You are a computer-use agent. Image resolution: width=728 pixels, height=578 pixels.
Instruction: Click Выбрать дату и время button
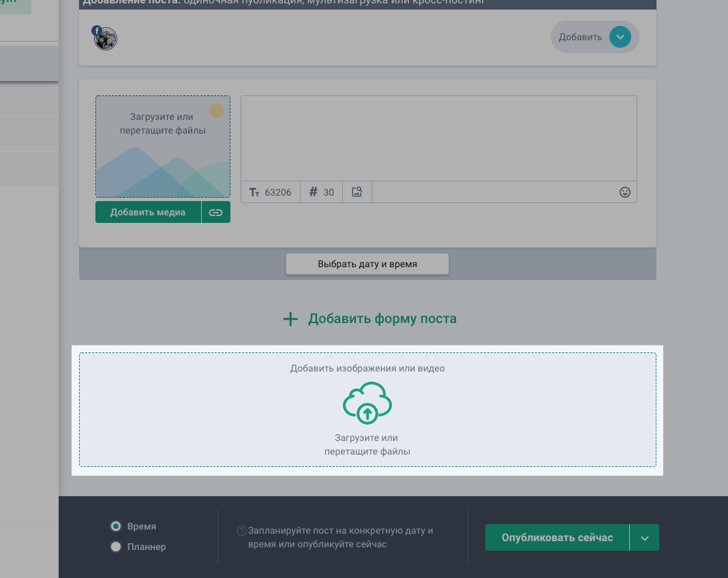(367, 264)
